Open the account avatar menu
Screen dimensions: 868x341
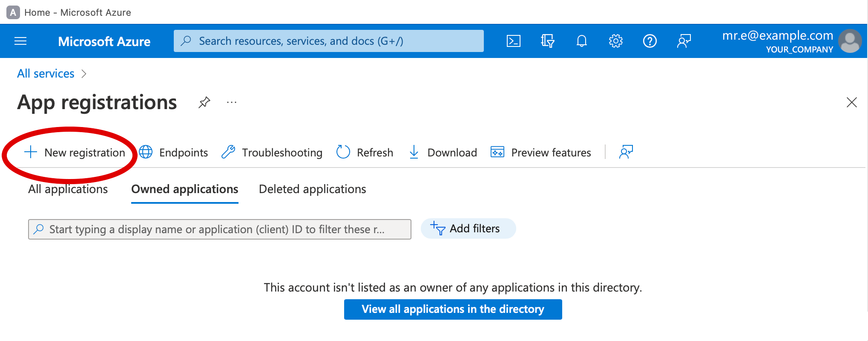pyautogui.click(x=850, y=41)
